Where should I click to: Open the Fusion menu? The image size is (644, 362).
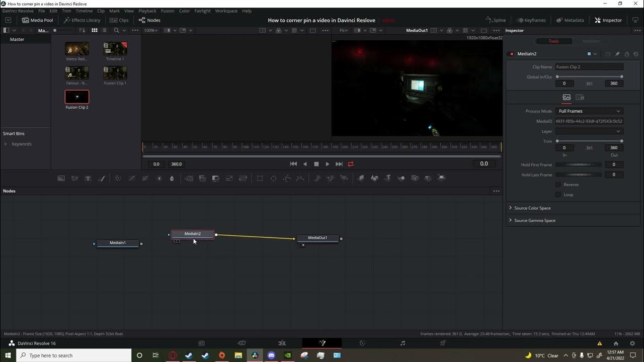tap(168, 11)
